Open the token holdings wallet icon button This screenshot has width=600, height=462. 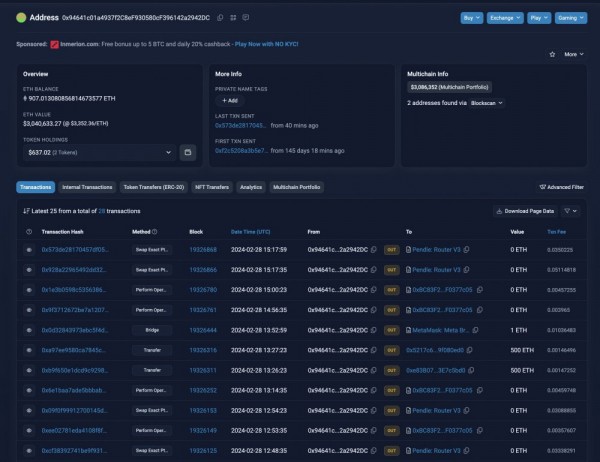[186, 153]
